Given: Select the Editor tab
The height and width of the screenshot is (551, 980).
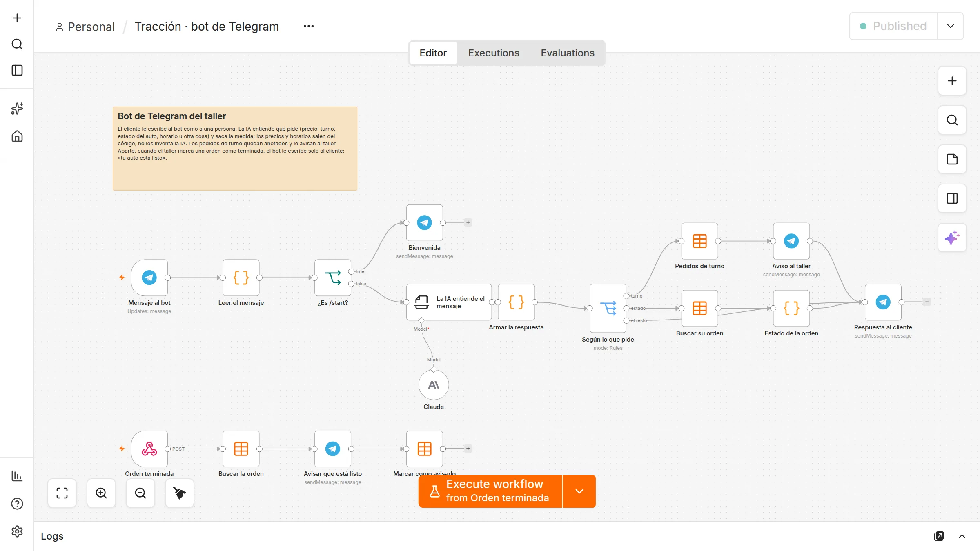Looking at the screenshot, I should click(x=433, y=53).
